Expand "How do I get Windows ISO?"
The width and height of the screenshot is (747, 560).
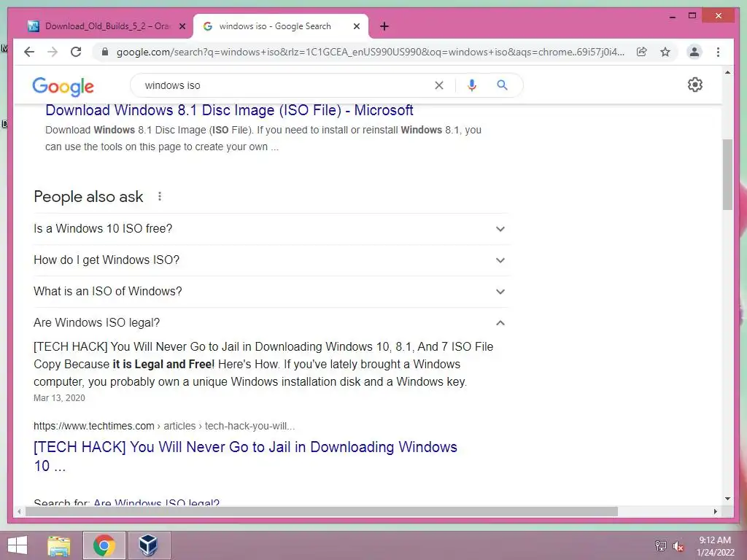pos(271,260)
